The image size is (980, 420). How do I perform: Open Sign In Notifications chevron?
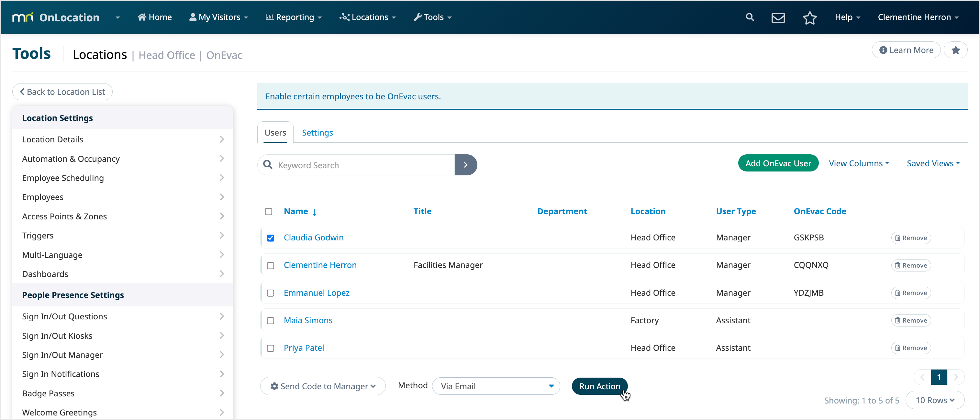click(222, 374)
